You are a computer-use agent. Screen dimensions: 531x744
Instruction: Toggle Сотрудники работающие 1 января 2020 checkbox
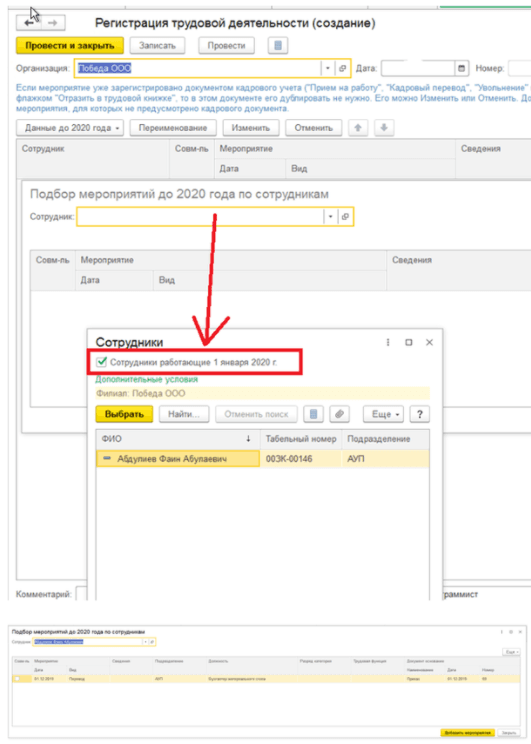pyautogui.click(x=101, y=362)
